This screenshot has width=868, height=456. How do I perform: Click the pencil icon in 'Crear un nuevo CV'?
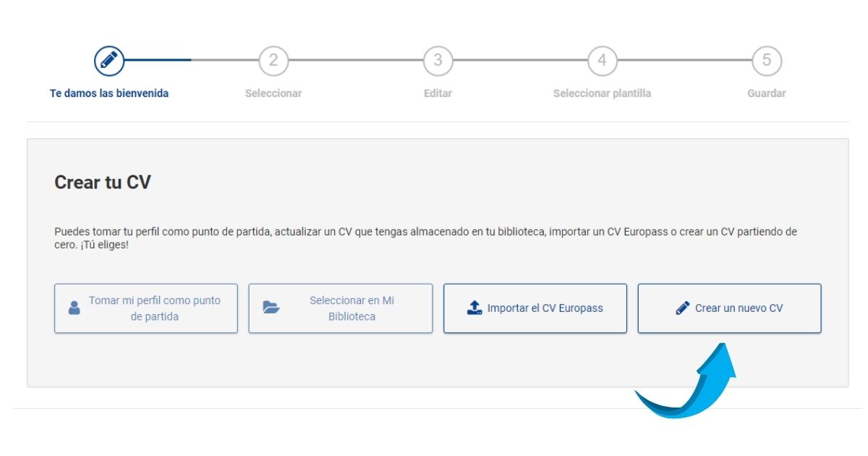click(683, 308)
